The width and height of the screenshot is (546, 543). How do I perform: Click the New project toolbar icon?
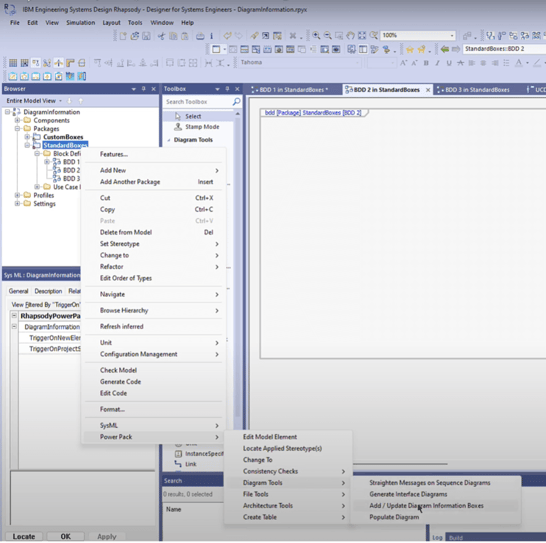(123, 36)
